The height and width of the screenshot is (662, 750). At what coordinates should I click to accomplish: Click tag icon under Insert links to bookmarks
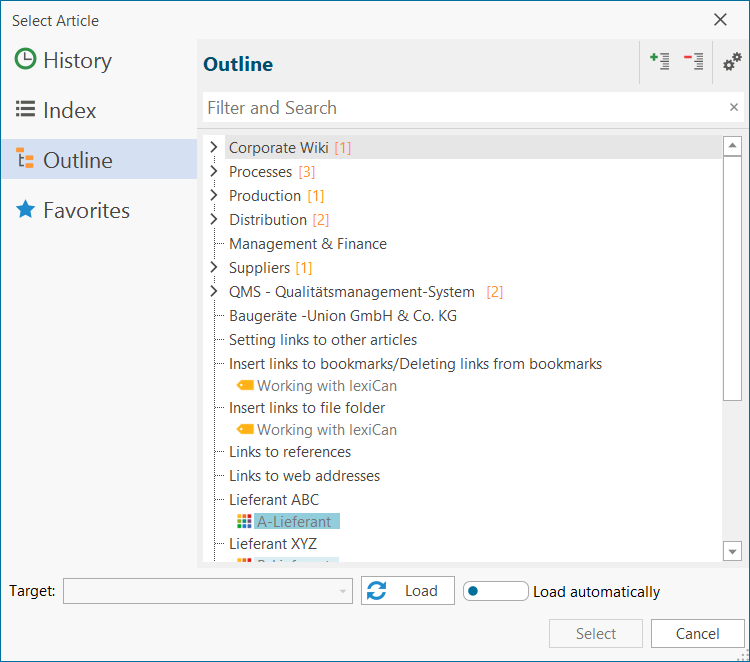244,386
